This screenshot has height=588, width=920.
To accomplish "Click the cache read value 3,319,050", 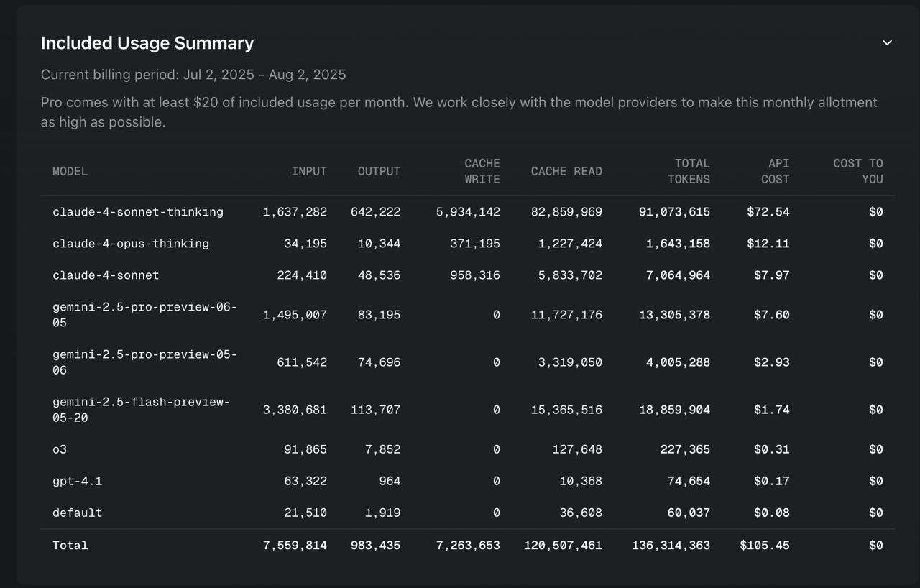I will (x=571, y=362).
